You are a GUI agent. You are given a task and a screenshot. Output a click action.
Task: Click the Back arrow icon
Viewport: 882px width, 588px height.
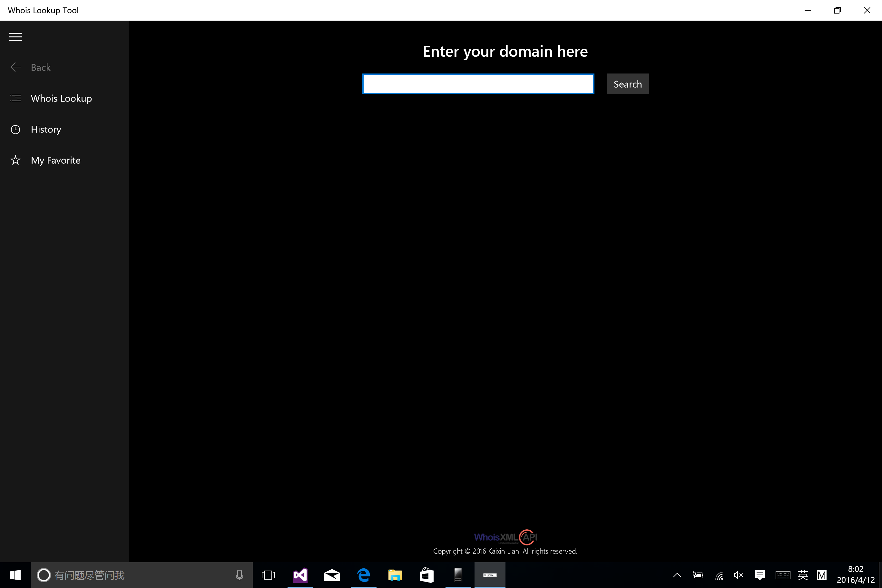coord(15,67)
